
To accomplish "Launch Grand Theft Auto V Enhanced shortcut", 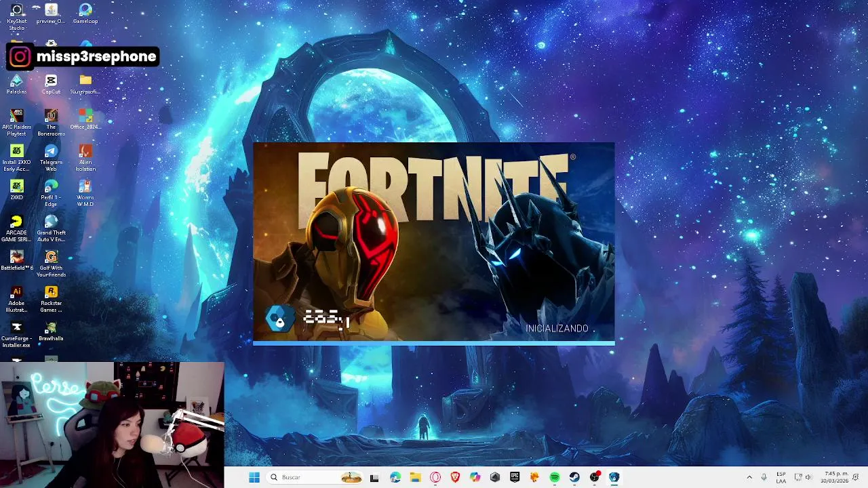I will (51, 229).
